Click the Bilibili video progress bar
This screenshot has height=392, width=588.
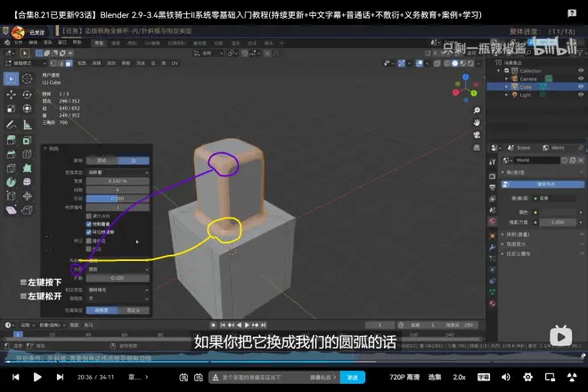click(x=294, y=362)
